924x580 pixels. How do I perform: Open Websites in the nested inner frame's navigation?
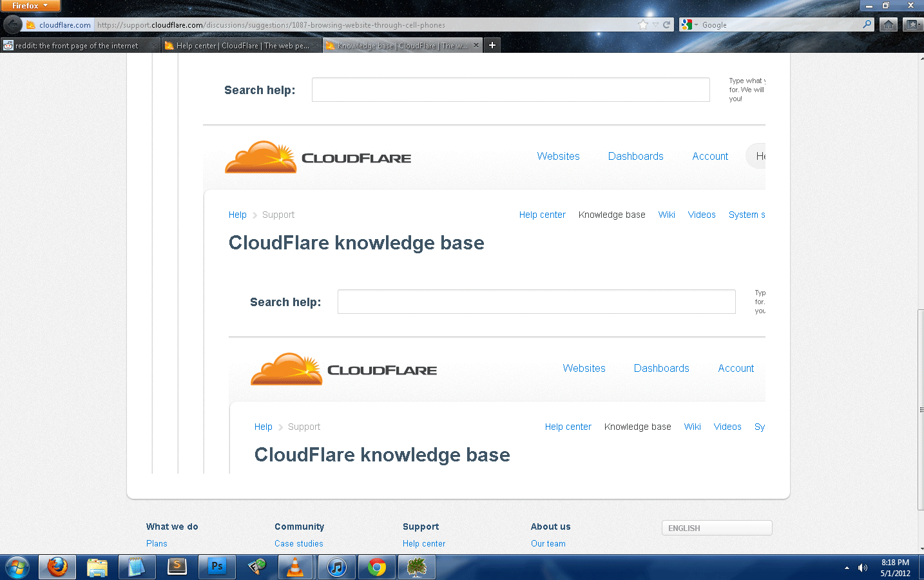pyautogui.click(x=584, y=368)
